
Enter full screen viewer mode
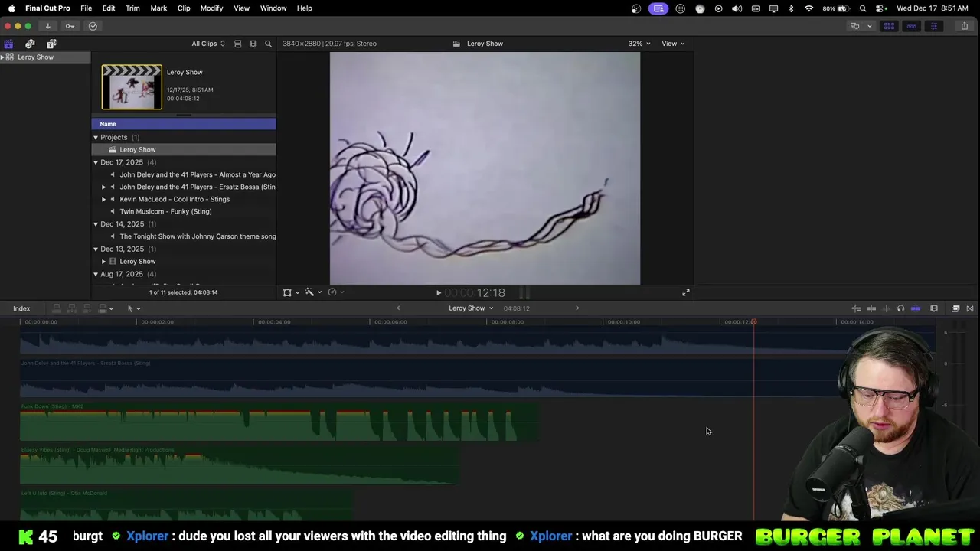686,292
